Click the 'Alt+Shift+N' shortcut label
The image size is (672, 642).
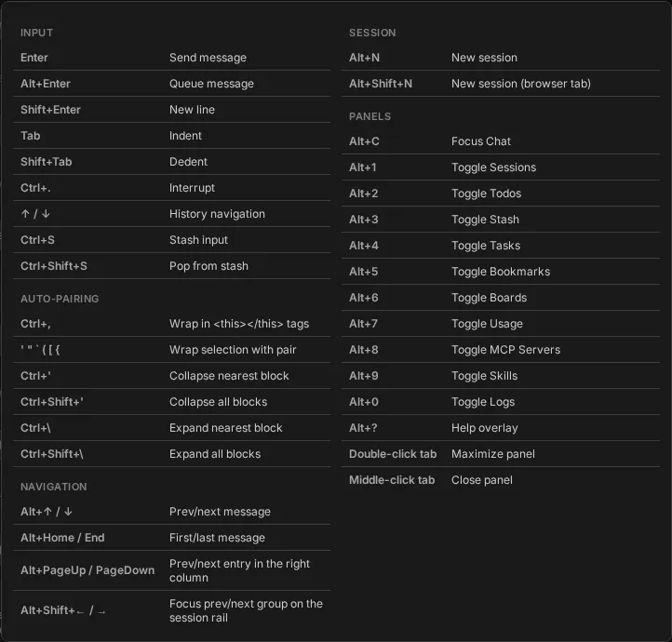click(x=381, y=84)
